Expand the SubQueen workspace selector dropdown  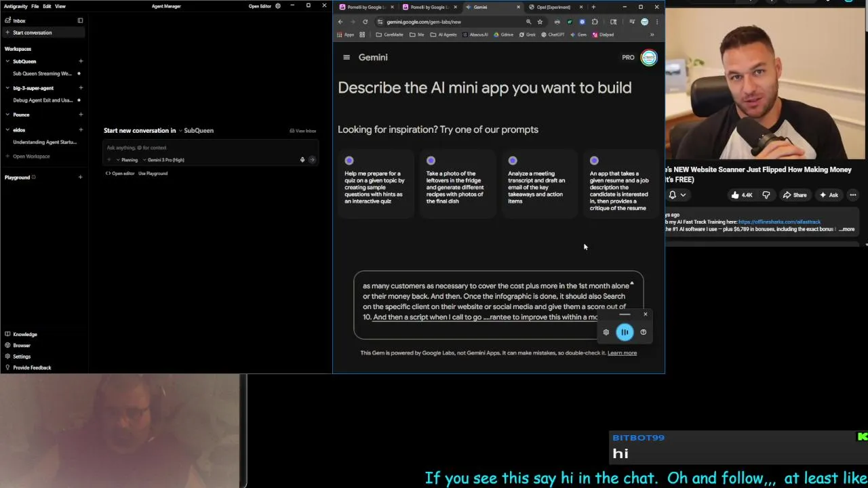pos(196,130)
